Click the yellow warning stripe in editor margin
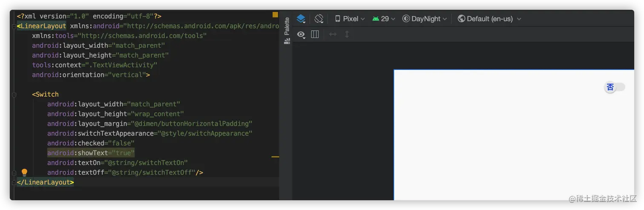Screen dimensions: 644x210 pos(275,157)
